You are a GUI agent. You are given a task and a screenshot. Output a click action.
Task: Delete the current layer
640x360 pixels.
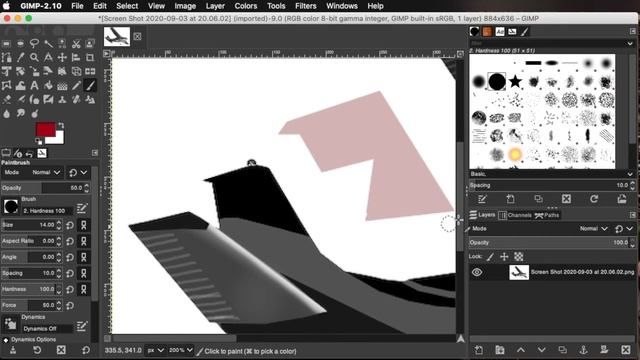coord(625,350)
